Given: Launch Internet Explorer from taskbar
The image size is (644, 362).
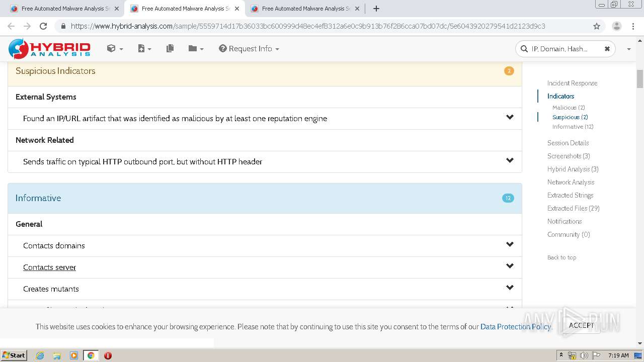Looking at the screenshot, I should (x=40, y=355).
